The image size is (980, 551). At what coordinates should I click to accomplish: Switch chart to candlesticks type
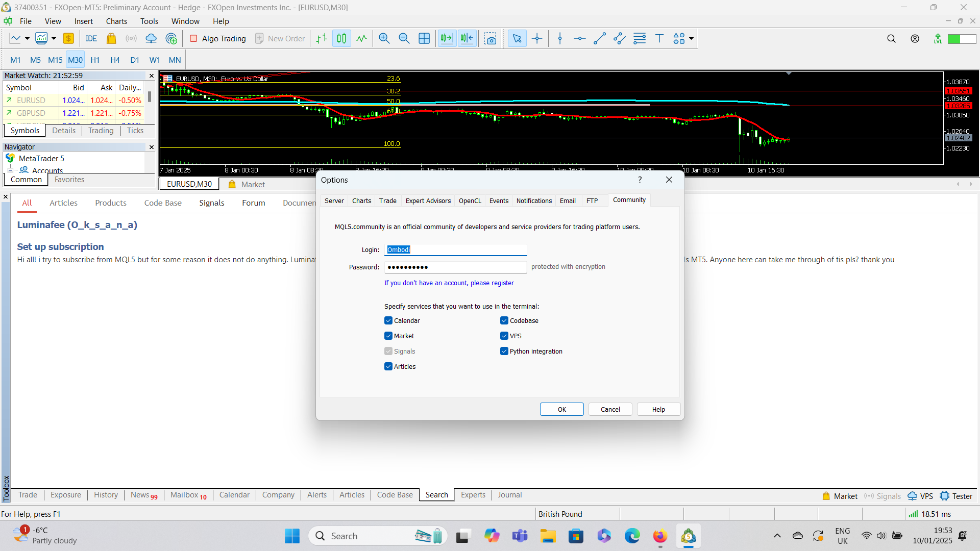tap(341, 38)
